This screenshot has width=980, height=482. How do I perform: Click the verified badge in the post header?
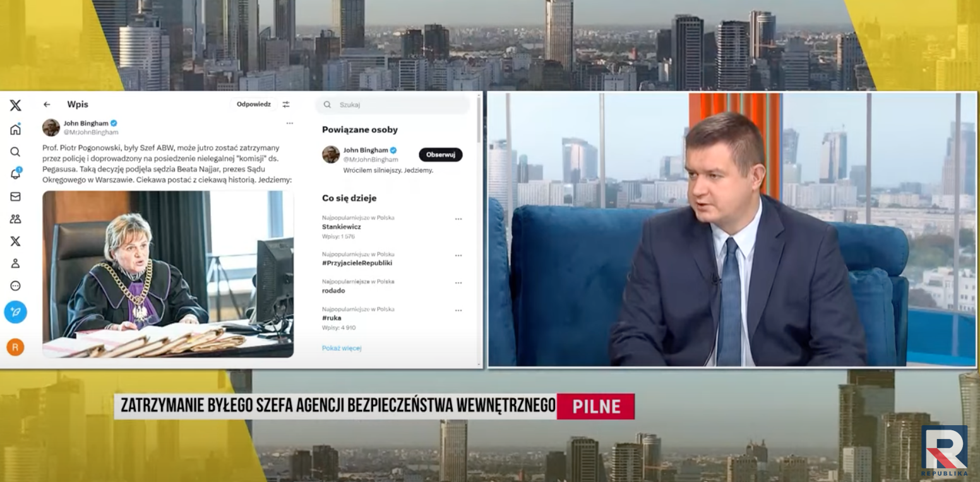click(114, 124)
